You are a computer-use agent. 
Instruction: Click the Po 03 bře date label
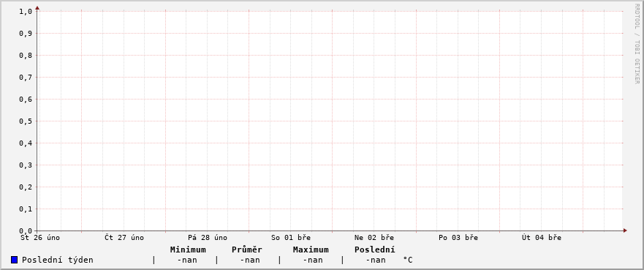(x=458, y=238)
